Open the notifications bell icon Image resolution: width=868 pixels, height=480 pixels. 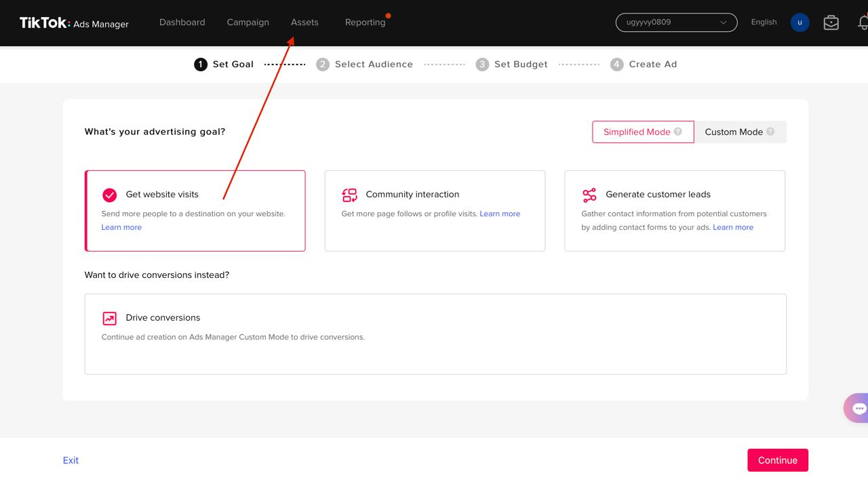click(863, 22)
